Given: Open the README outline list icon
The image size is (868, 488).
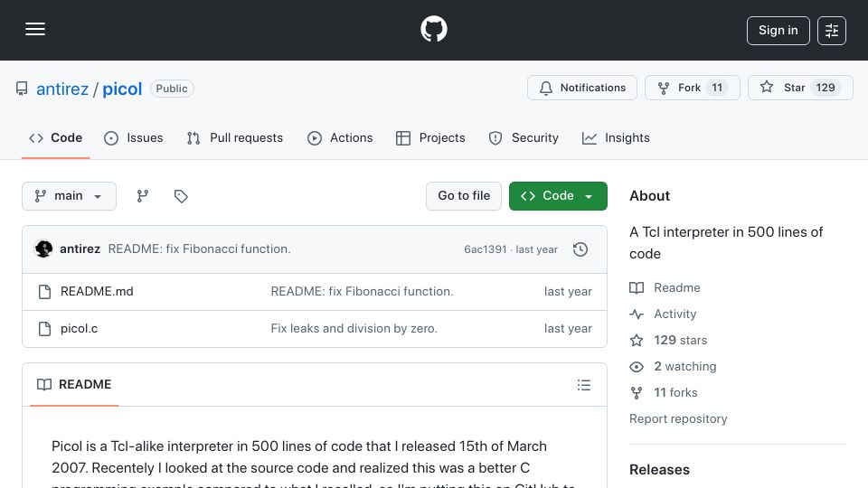Looking at the screenshot, I should click(x=584, y=385).
